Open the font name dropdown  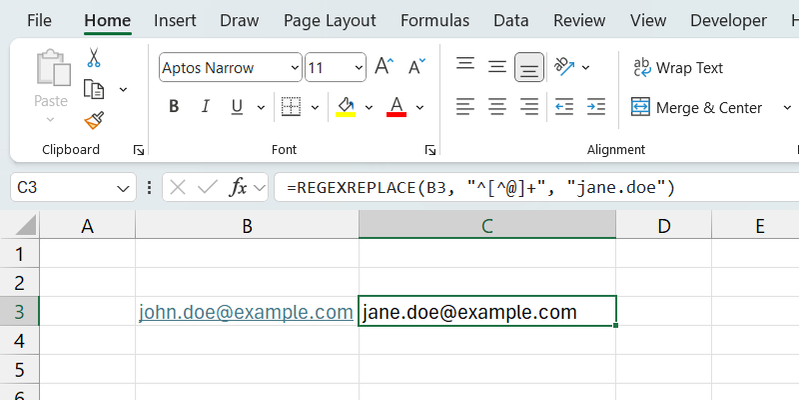point(294,68)
